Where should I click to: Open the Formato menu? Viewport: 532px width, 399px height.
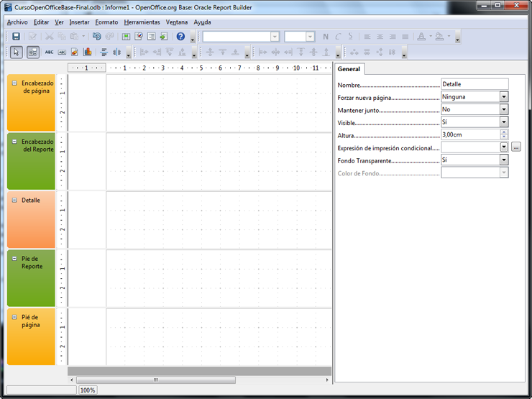coord(106,22)
